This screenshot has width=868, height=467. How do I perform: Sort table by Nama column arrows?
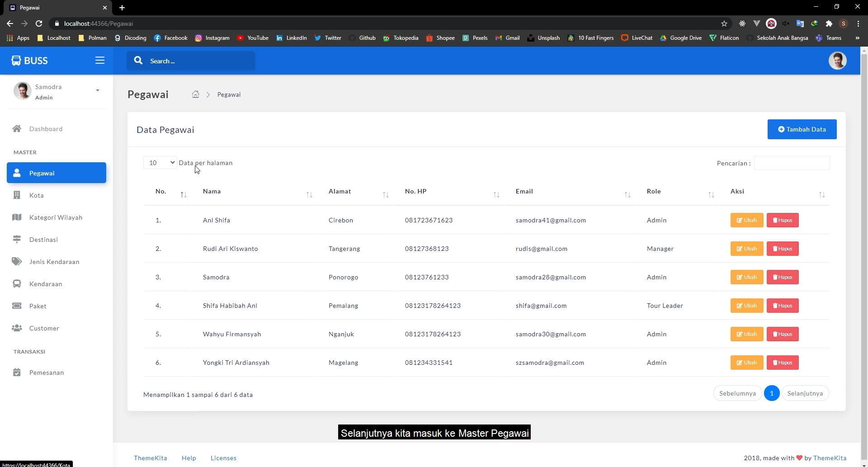[309, 194]
